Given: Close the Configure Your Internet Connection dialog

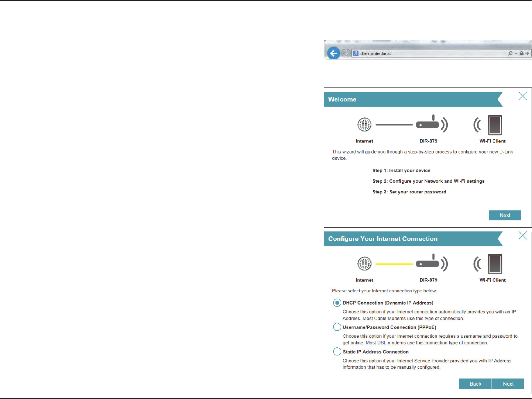Looking at the screenshot, I should click(523, 235).
